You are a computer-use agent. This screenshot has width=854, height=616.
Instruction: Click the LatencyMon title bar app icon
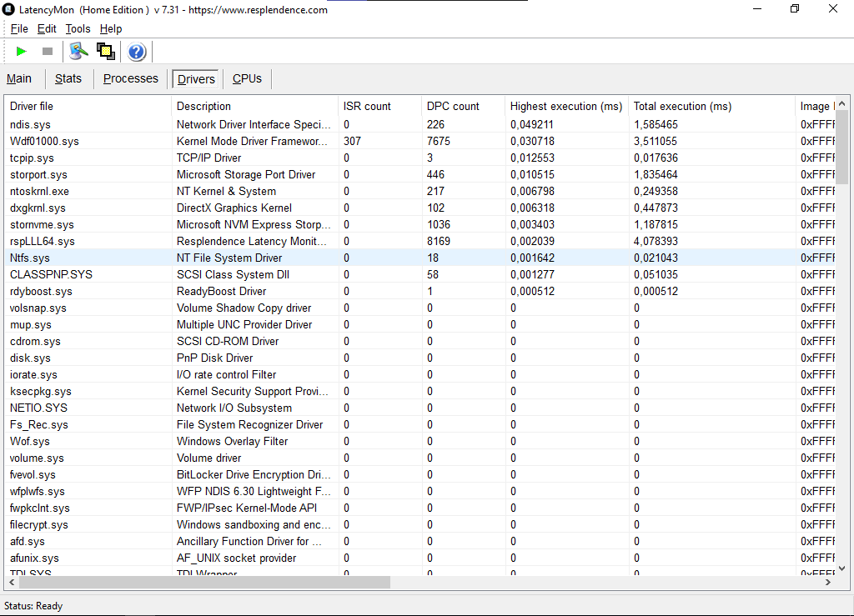(x=8, y=9)
